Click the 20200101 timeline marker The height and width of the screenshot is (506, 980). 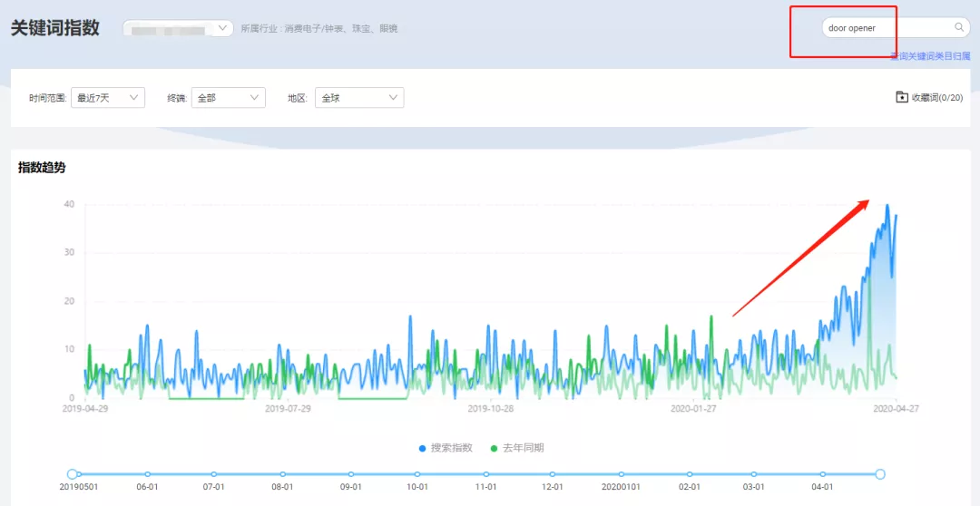point(622,474)
